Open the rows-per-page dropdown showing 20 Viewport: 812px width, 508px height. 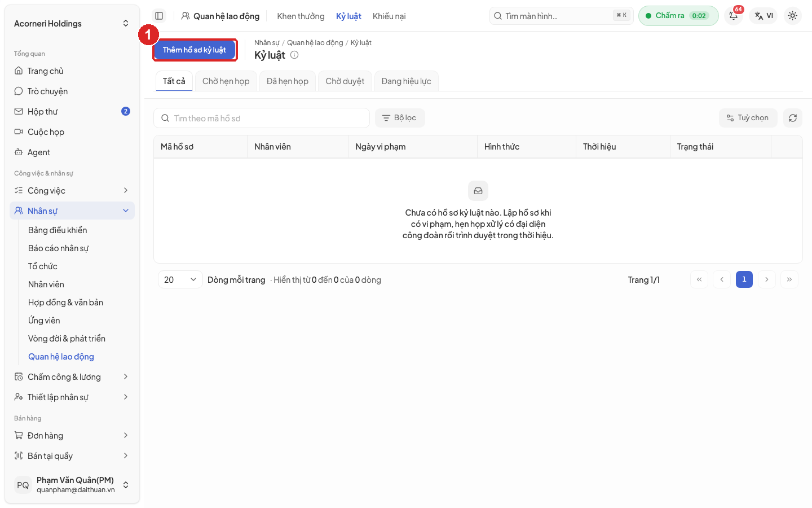click(180, 279)
